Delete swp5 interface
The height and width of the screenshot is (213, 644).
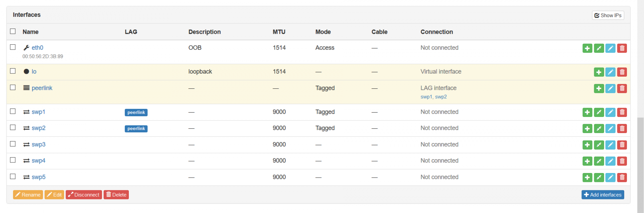622,177
